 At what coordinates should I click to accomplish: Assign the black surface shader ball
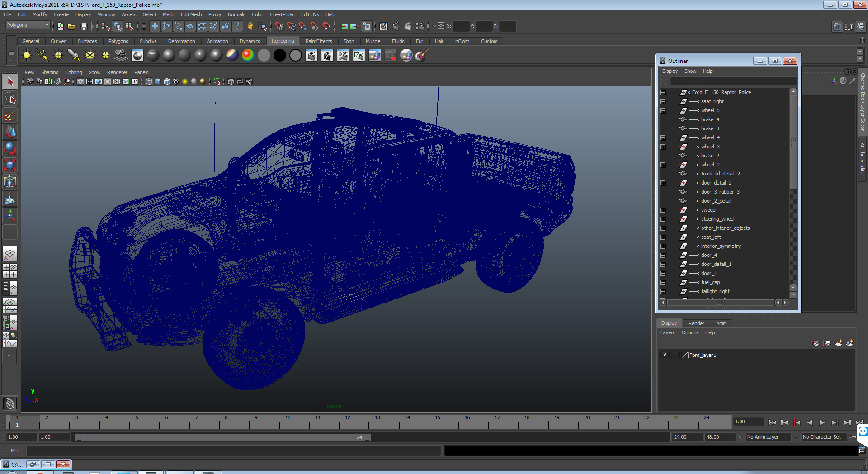click(x=280, y=56)
